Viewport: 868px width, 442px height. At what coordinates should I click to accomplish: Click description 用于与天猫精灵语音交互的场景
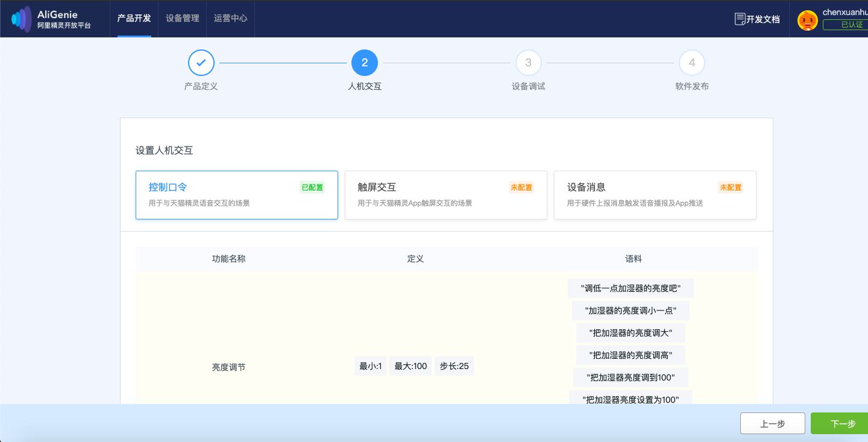pos(199,203)
